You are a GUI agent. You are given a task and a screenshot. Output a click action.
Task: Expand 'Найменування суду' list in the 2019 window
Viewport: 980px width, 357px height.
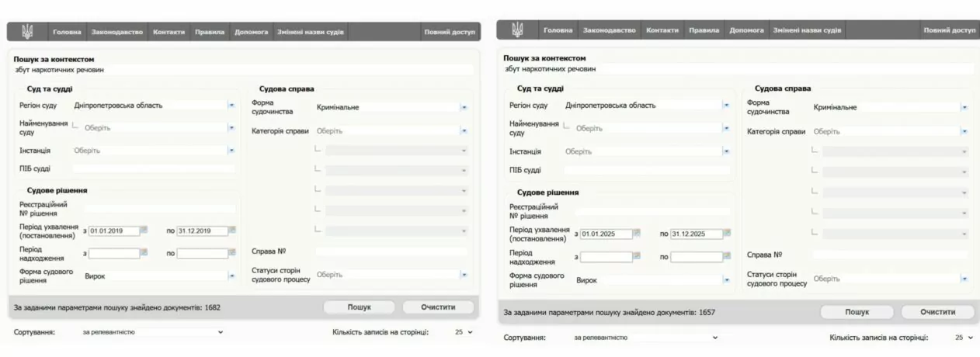coord(231,127)
